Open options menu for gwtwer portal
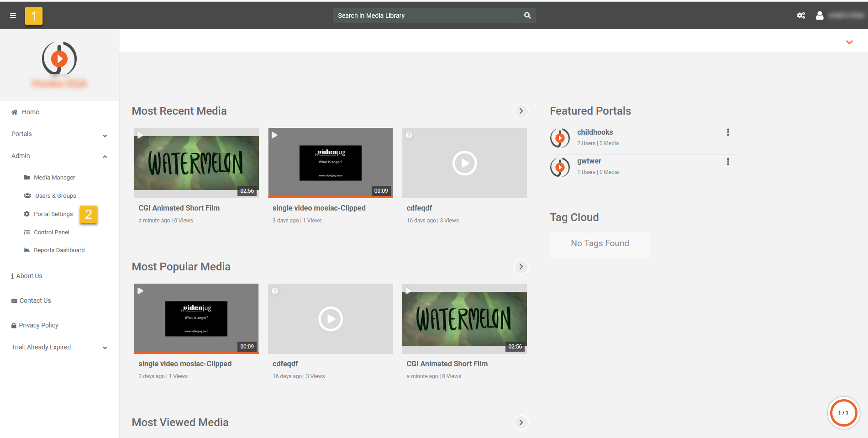 728,162
